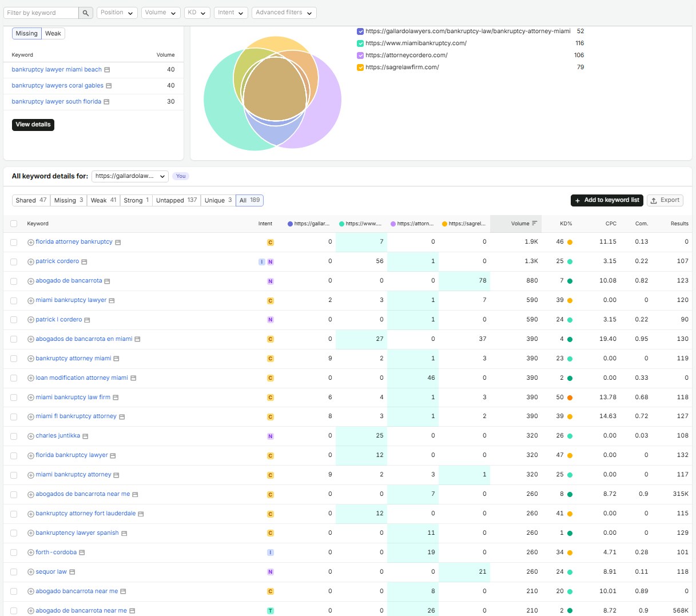
Task: Open abogado de bancarrota near me link
Action: [x=81, y=611]
